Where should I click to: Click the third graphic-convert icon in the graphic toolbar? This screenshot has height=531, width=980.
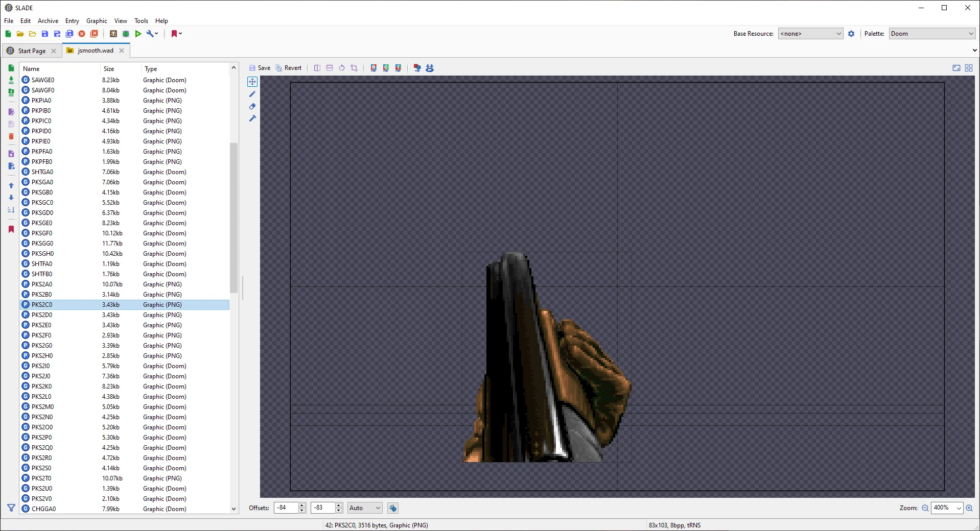398,68
